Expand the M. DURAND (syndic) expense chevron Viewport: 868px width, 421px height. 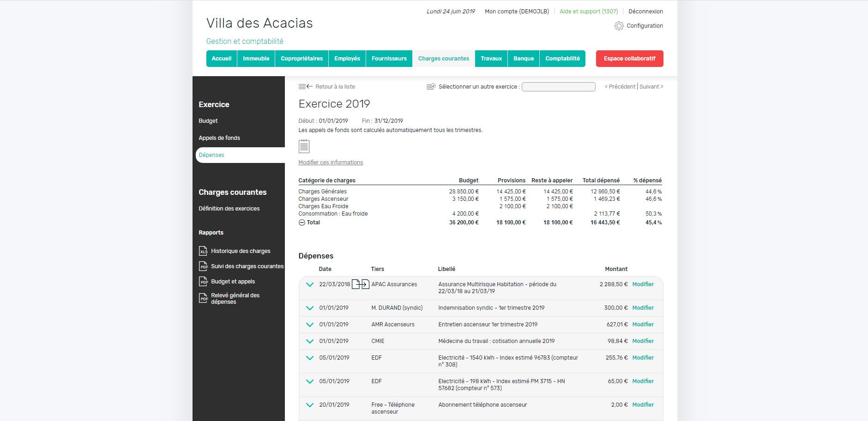click(x=310, y=308)
